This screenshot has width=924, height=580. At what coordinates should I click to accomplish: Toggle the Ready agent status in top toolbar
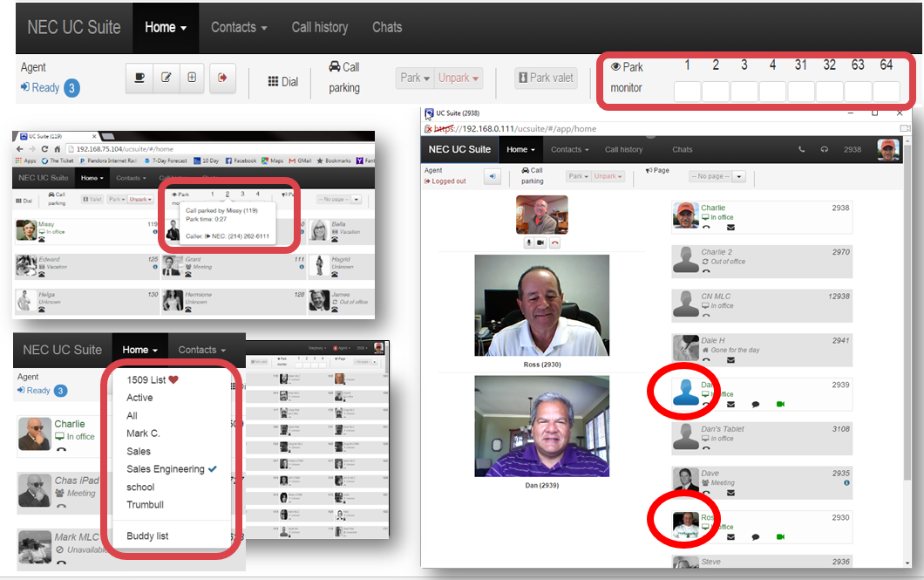tap(40, 88)
